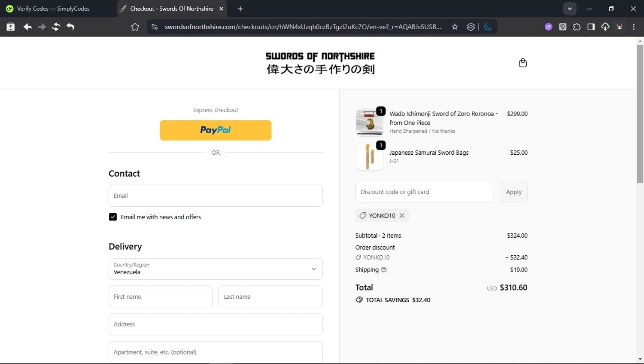The image size is (644, 364).
Task: Remove the YONKO10 discount code
Action: [402, 216]
